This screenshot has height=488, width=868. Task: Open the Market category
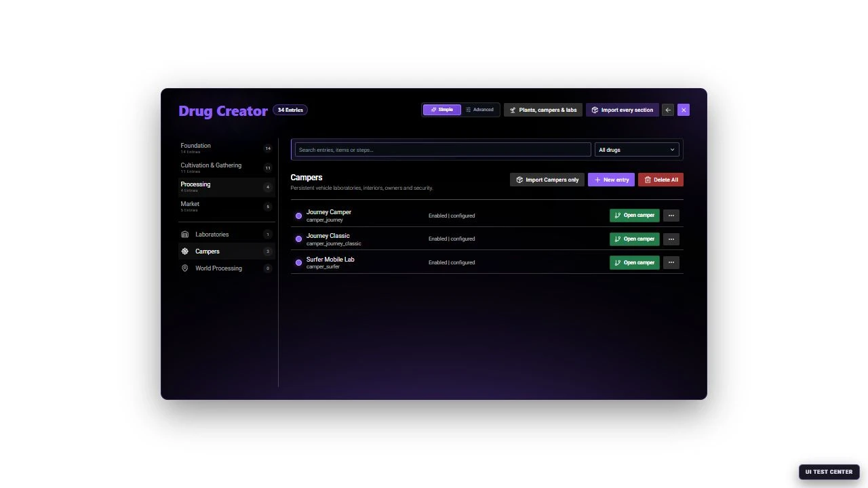(x=226, y=207)
